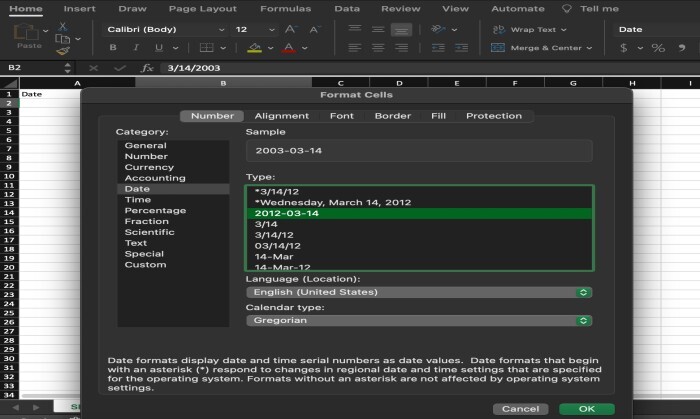The width and height of the screenshot is (700, 419).
Task: Toggle Bold formatting in the ribbon
Action: (x=112, y=47)
